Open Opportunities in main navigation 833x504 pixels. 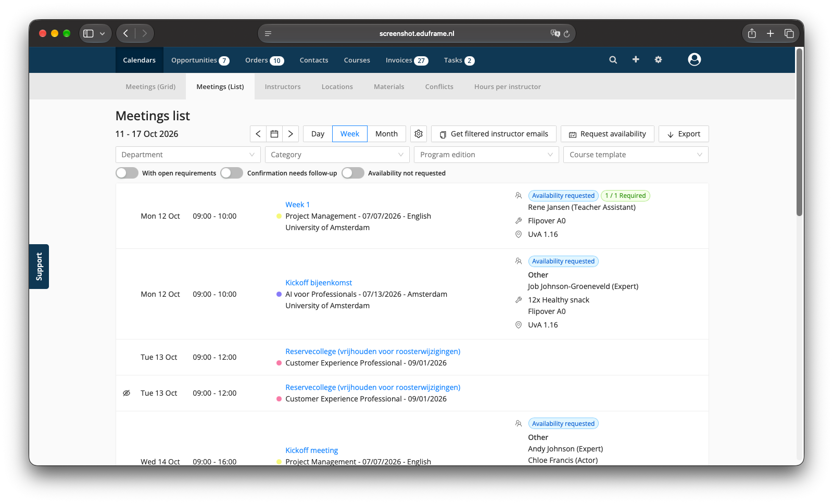pyautogui.click(x=200, y=60)
